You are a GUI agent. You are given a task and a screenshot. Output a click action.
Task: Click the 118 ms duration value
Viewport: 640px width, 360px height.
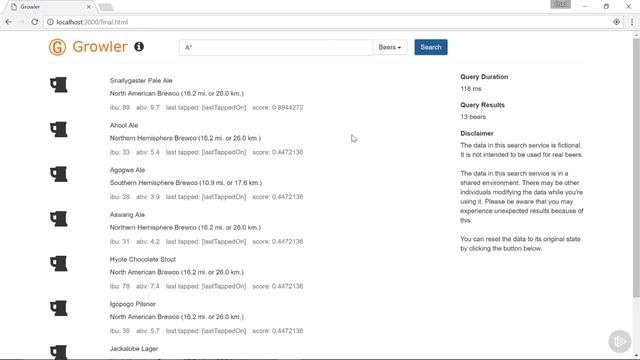coord(471,89)
